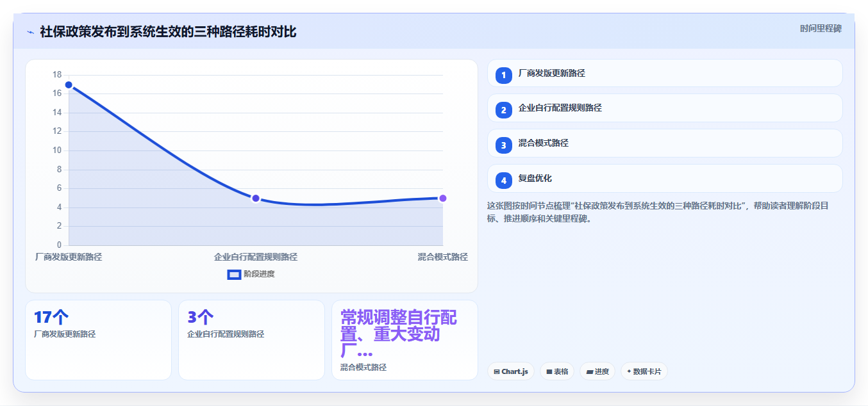Click the 表格 tag
Image resolution: width=868 pixels, height=406 pixels.
point(557,371)
